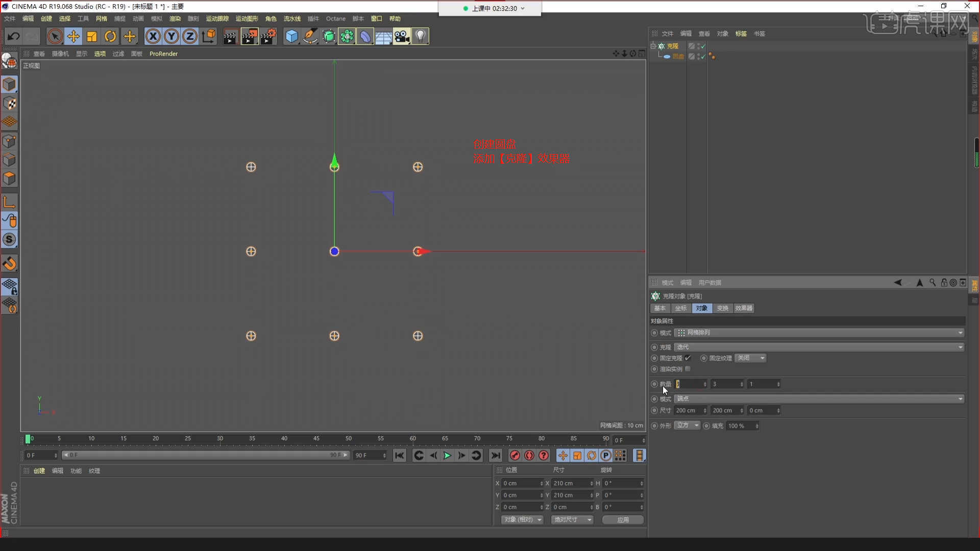980x551 pixels.
Task: Open the 端点 mode dropdown
Action: [x=819, y=398]
